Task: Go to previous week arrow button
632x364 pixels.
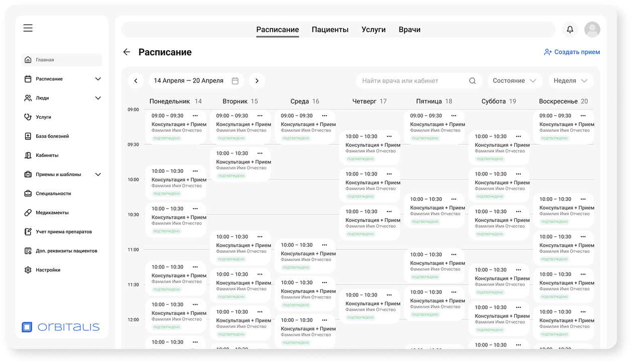Action: (x=136, y=80)
